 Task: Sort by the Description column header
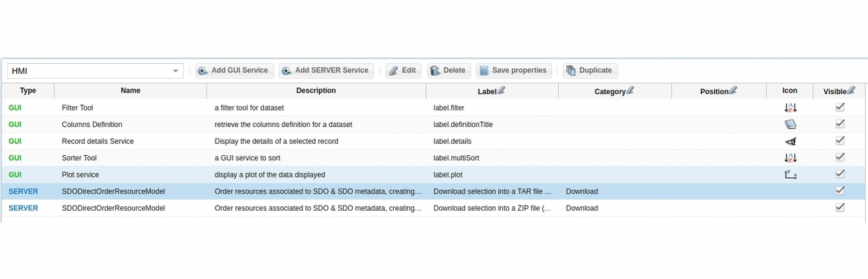click(x=316, y=91)
